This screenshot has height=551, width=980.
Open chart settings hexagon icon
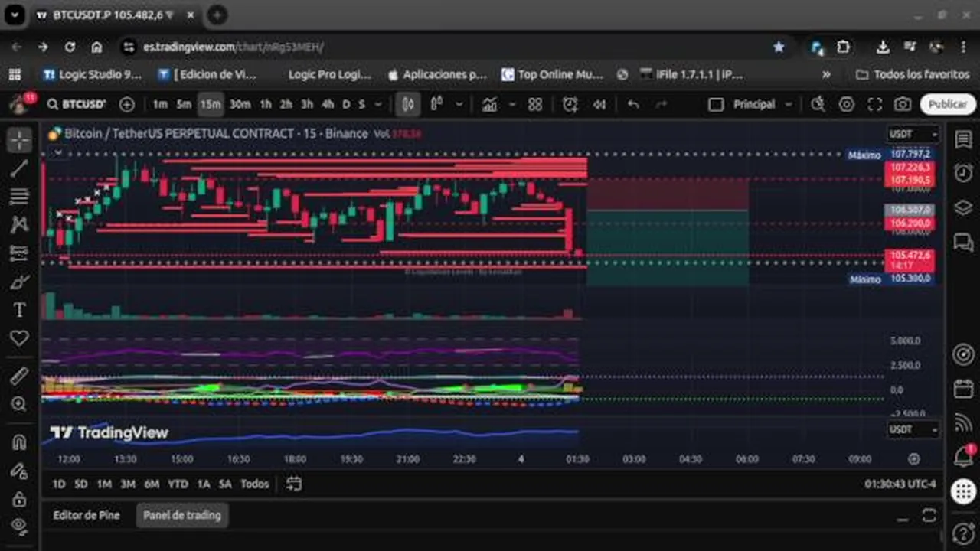click(x=846, y=104)
